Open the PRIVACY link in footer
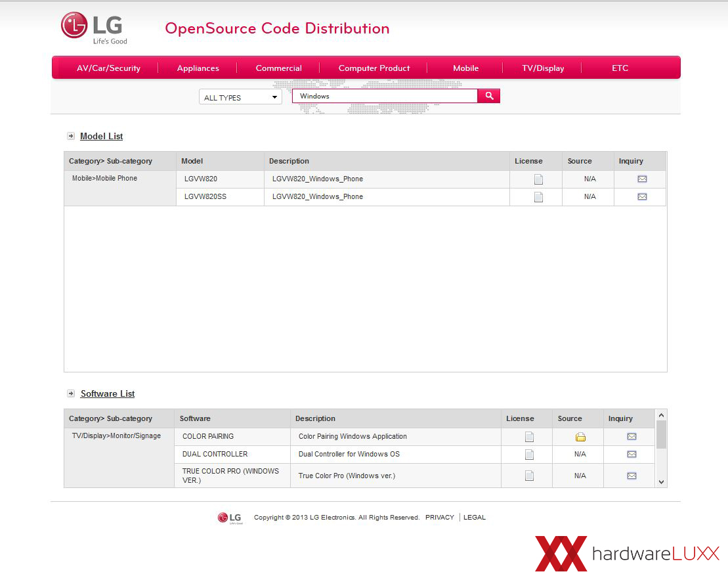The height and width of the screenshot is (580, 728). point(440,517)
